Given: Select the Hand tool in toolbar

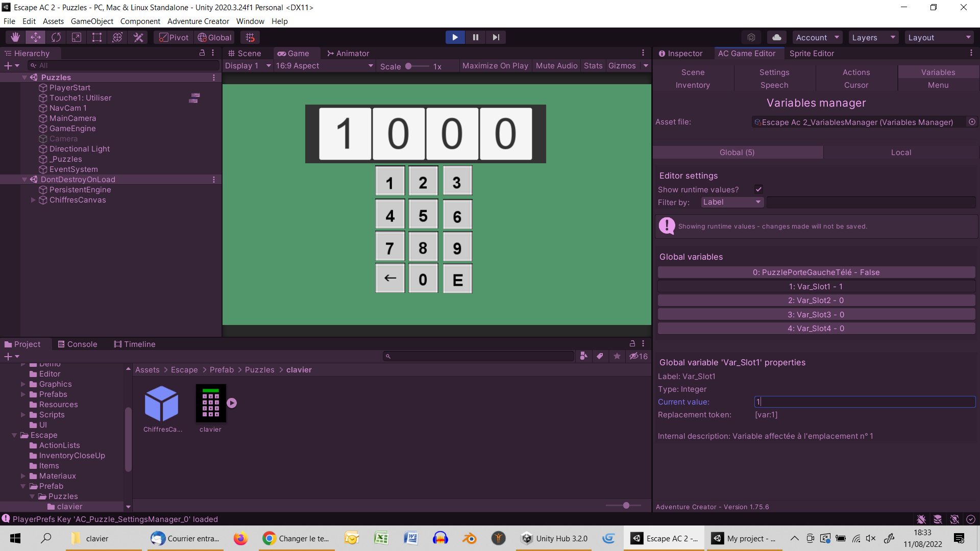Looking at the screenshot, I should (15, 37).
